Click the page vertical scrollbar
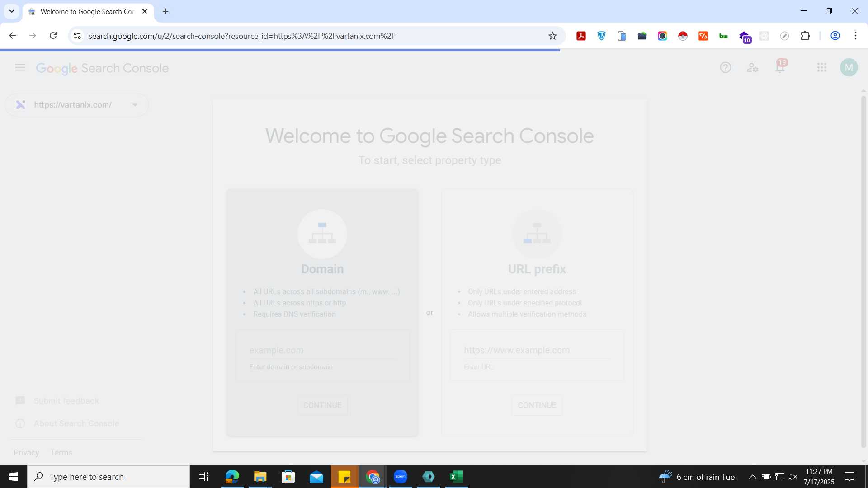 click(x=863, y=271)
